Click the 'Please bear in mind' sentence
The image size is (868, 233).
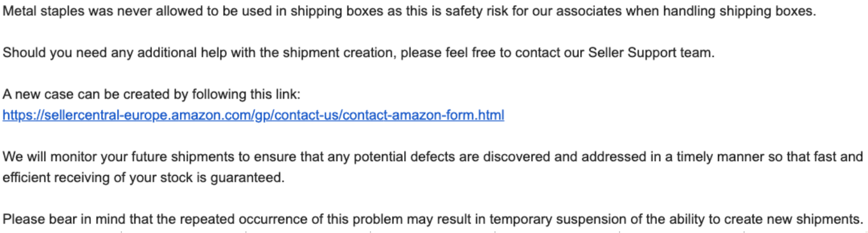click(432, 220)
